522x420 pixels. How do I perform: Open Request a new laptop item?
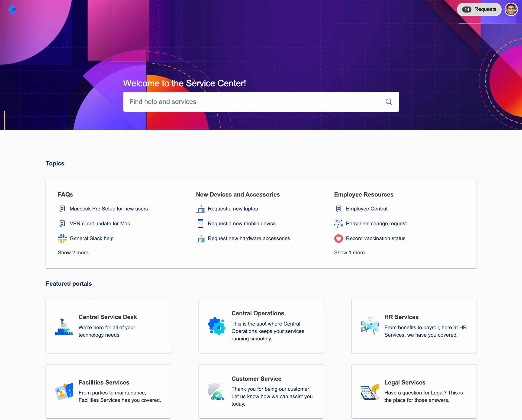(233, 209)
